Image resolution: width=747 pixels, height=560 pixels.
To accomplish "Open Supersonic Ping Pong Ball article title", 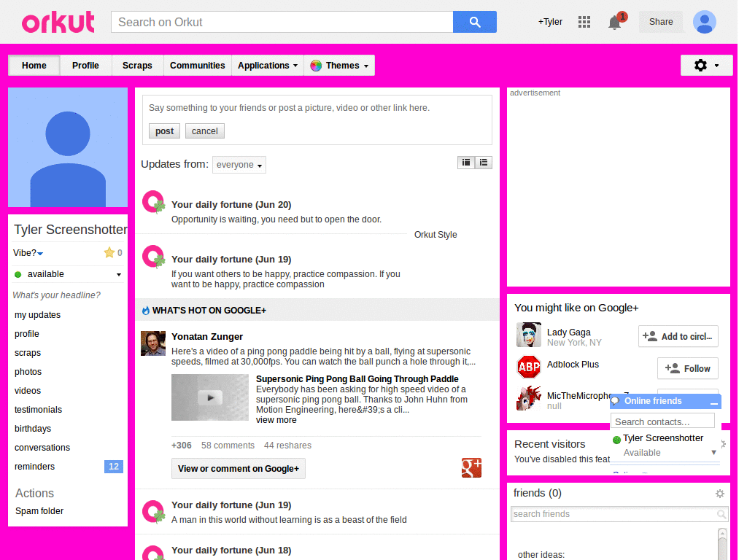I will point(357,379).
